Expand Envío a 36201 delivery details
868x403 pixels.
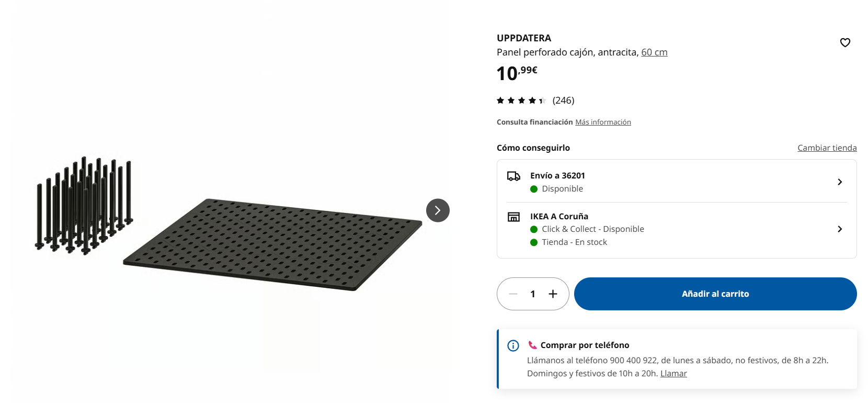pos(677,182)
